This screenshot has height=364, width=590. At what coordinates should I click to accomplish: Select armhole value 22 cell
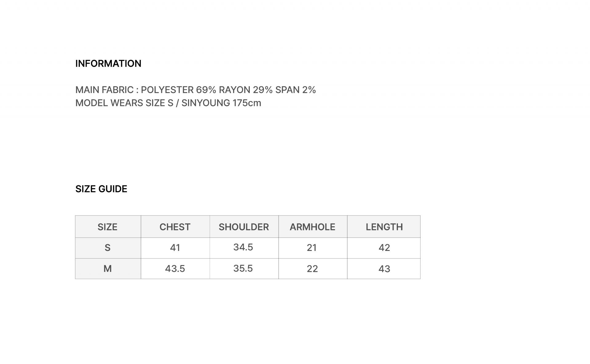pos(313,269)
